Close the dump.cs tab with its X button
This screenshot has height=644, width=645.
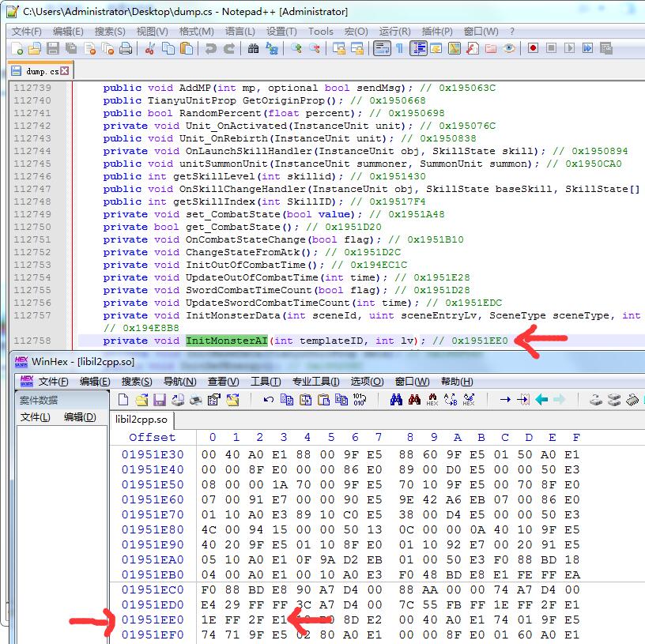click(65, 71)
